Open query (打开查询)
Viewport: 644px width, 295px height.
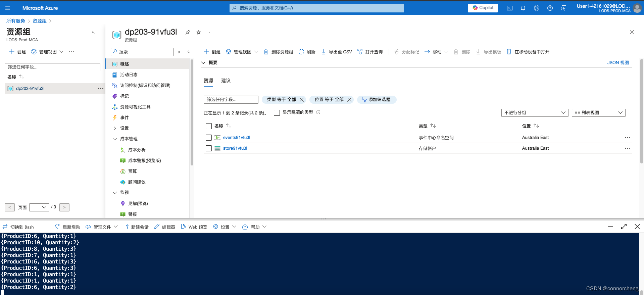[370, 52]
